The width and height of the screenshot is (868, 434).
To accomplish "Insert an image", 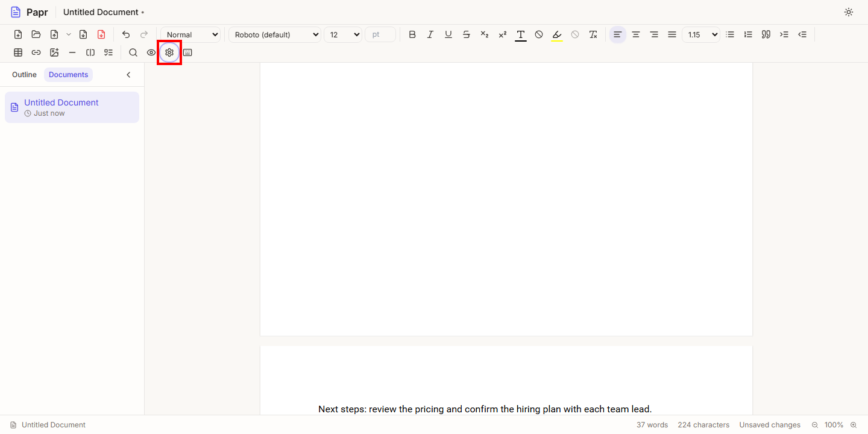I will click(x=54, y=52).
